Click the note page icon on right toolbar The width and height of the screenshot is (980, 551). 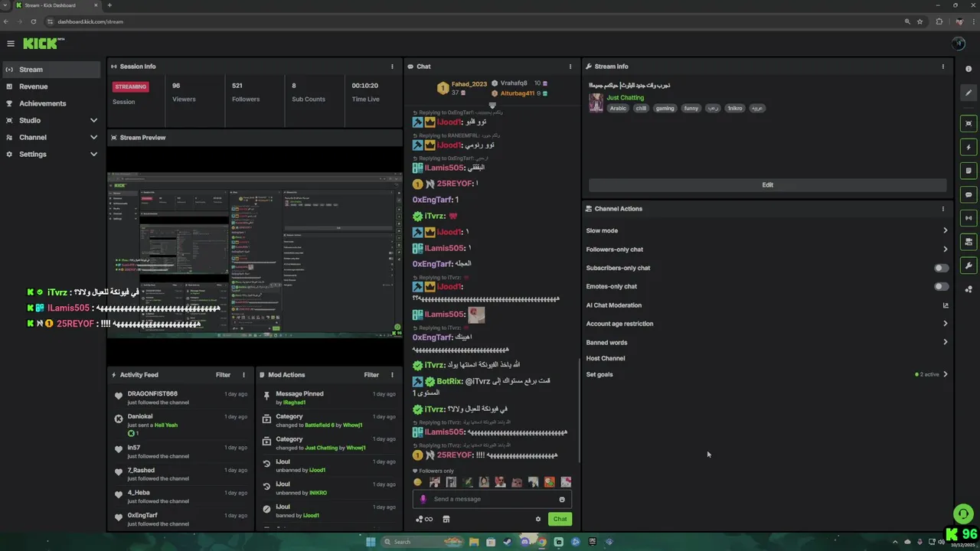tap(969, 171)
